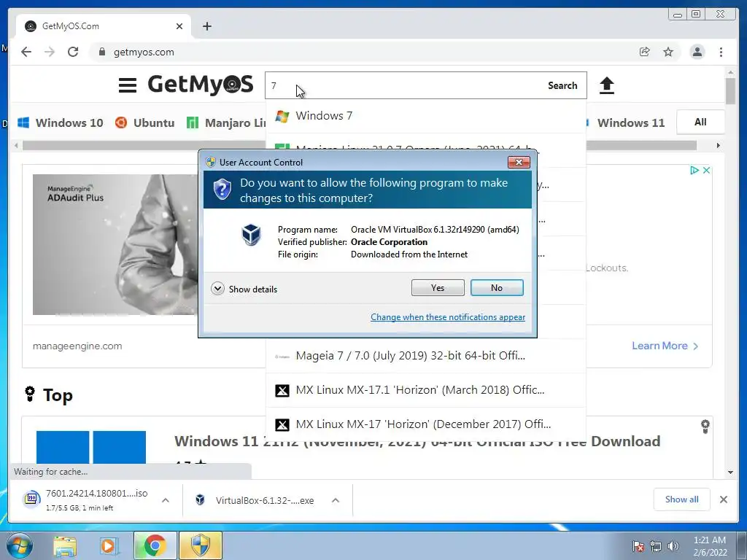Click network tray icon

coord(656,546)
